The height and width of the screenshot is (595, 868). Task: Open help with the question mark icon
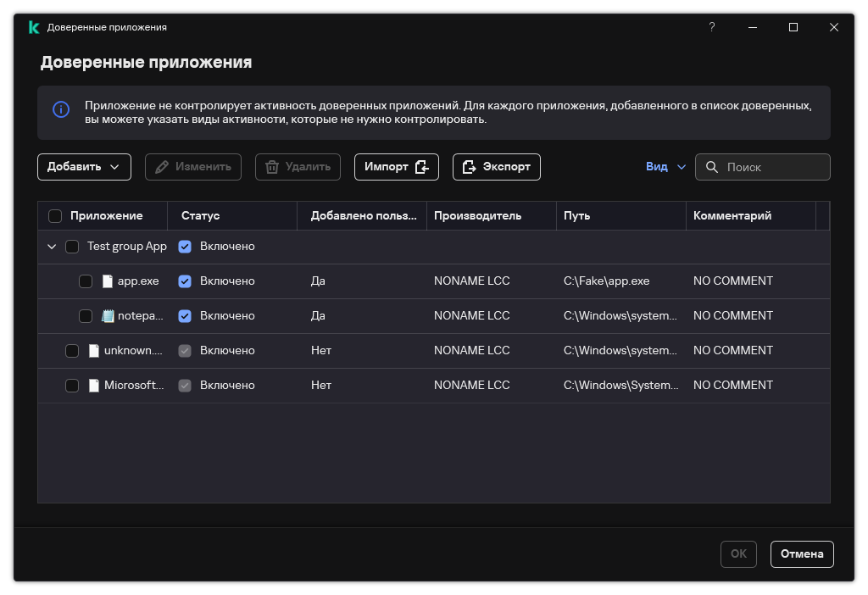[x=712, y=27]
